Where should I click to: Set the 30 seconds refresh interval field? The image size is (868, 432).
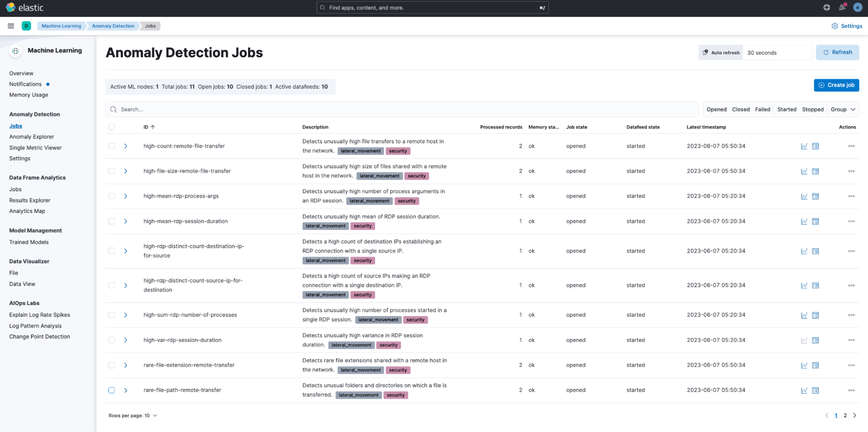pos(777,53)
